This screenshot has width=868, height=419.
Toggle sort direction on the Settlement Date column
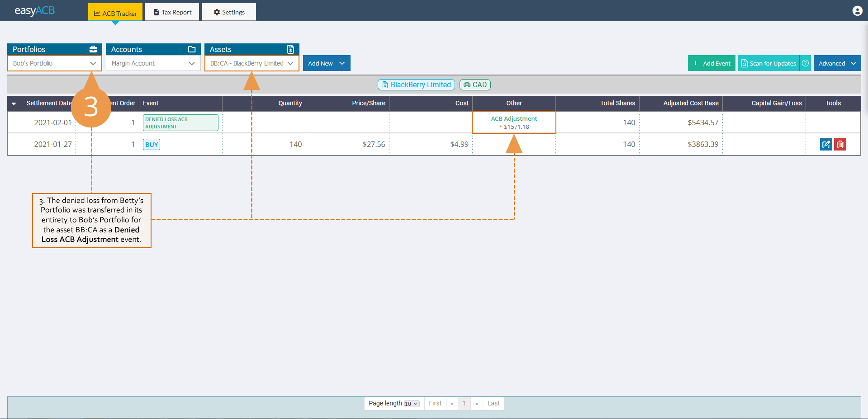(14, 103)
